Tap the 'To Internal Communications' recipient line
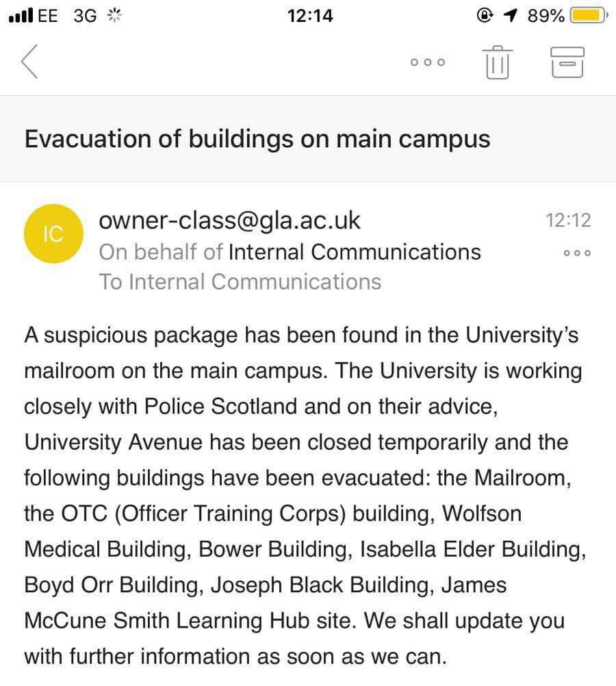Viewport: 616px width, 686px height. pyautogui.click(x=240, y=282)
